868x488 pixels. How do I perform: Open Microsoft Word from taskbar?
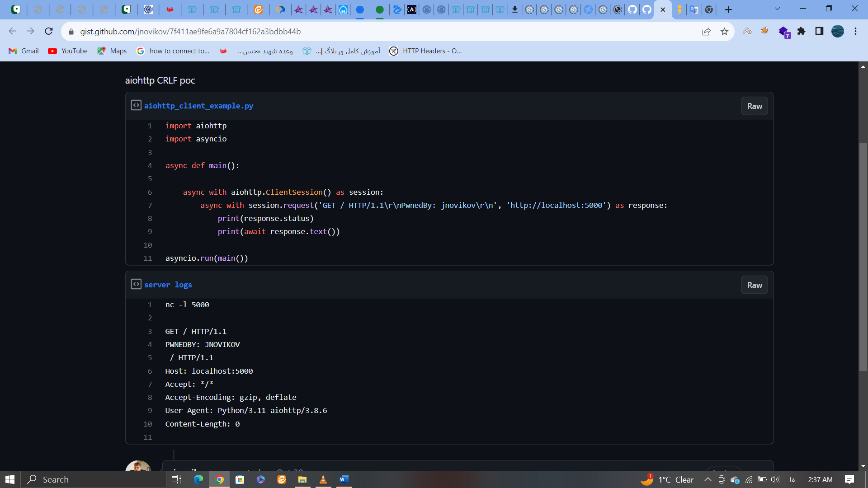pyautogui.click(x=344, y=479)
